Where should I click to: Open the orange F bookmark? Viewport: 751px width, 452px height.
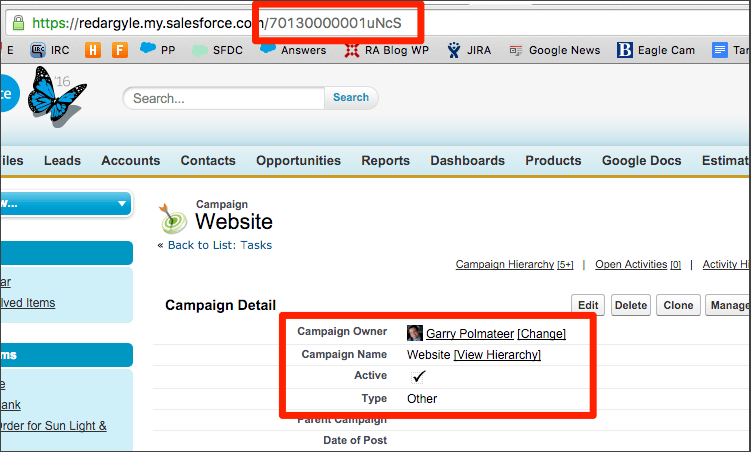pyautogui.click(x=120, y=50)
